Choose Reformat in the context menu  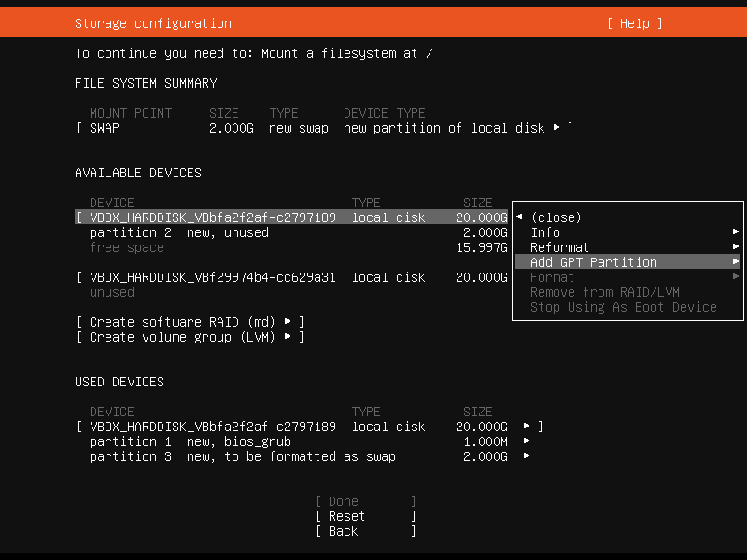pos(559,247)
